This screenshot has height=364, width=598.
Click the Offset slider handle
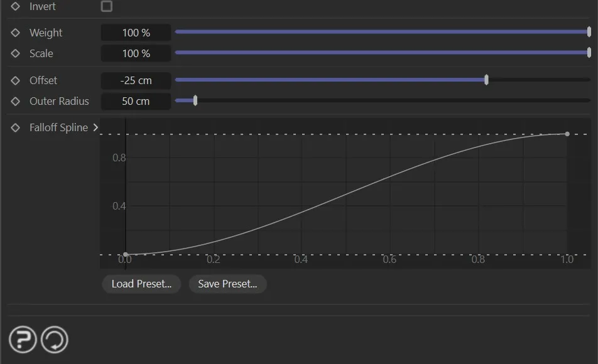[x=487, y=80]
